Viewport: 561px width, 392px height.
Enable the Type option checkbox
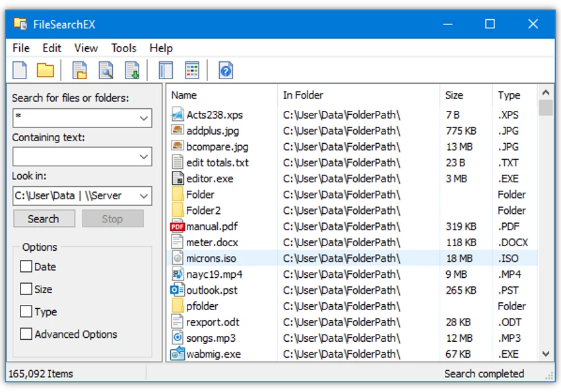26,311
